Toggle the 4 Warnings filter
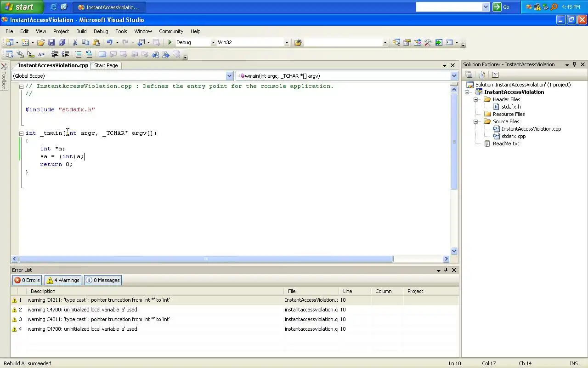The height and width of the screenshot is (368, 588). tap(63, 280)
